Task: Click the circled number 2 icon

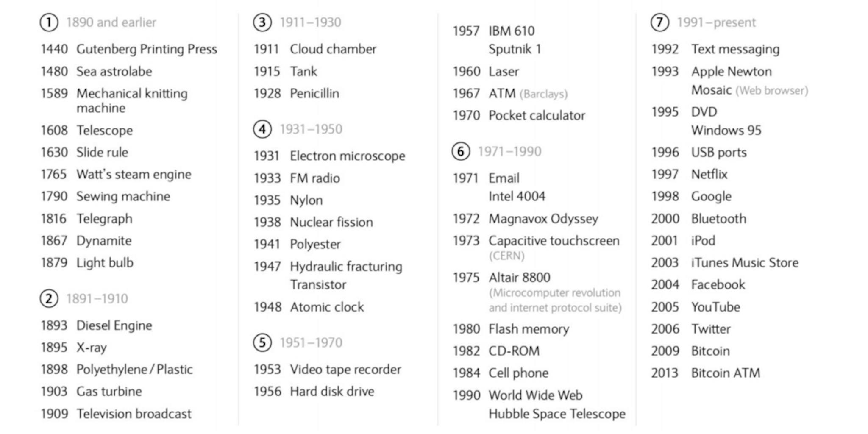Action: click(49, 299)
